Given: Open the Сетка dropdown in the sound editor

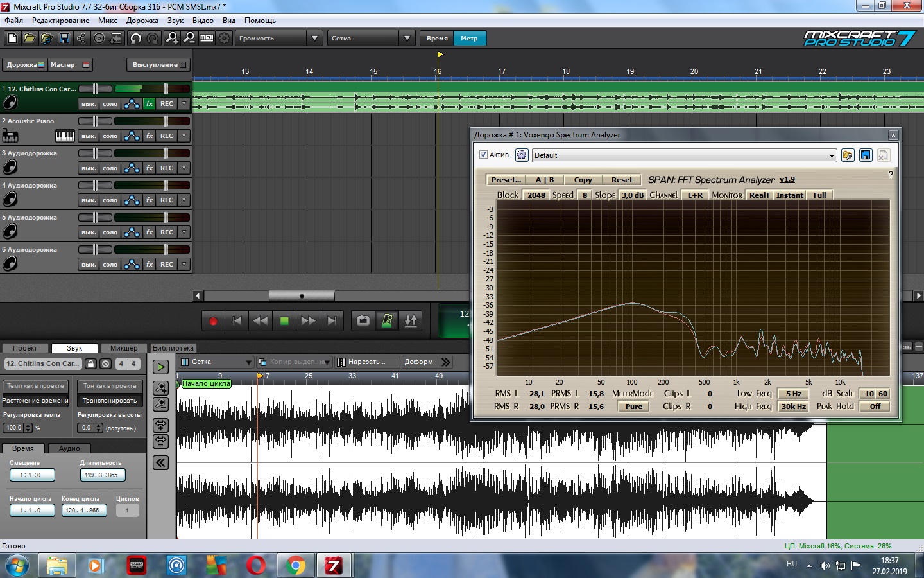Looking at the screenshot, I should click(x=216, y=362).
